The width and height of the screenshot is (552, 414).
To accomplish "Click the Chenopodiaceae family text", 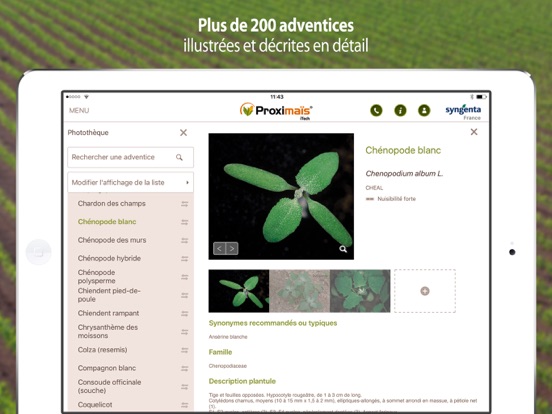I will click(228, 366).
